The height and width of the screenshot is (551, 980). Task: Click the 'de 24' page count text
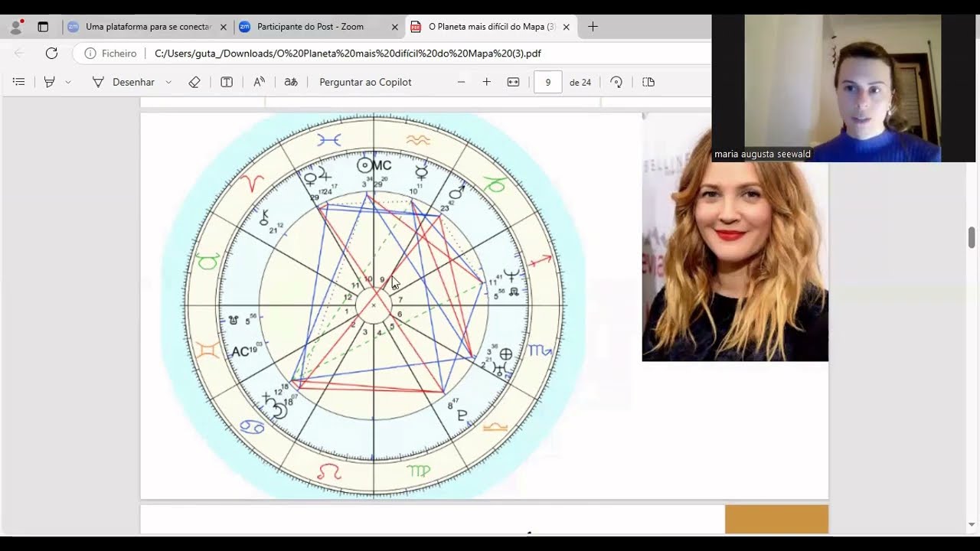point(580,83)
